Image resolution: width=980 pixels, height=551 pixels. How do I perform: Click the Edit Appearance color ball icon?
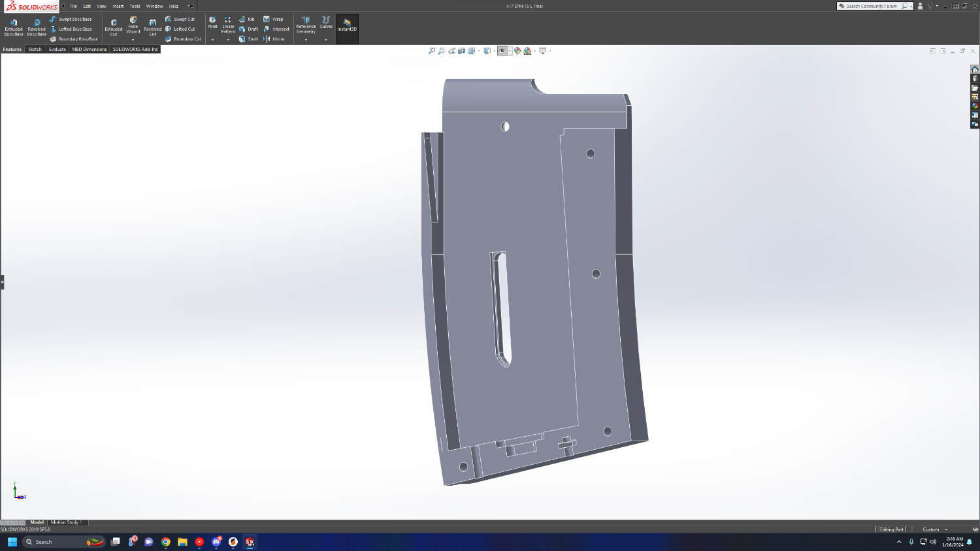(x=517, y=51)
